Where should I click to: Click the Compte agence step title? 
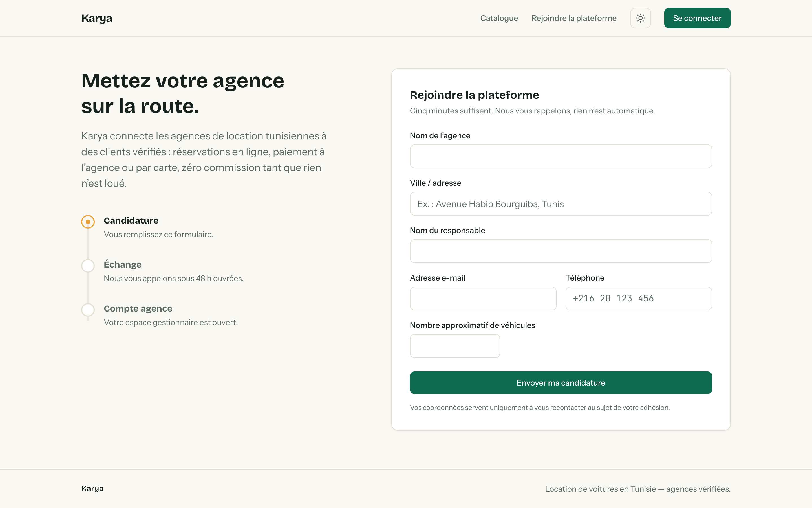pyautogui.click(x=138, y=308)
